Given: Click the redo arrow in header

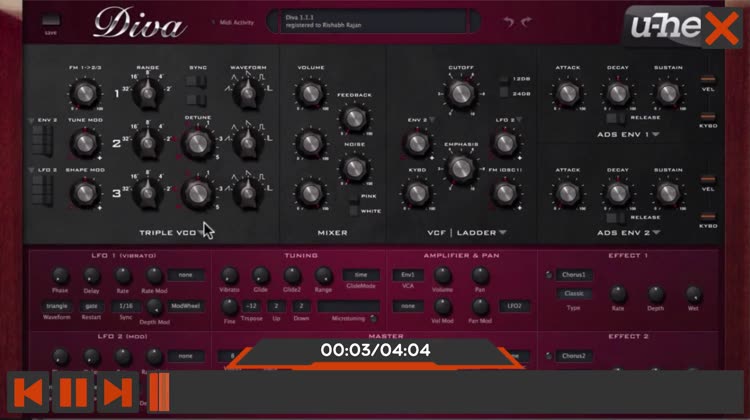Looking at the screenshot, I should click(526, 22).
